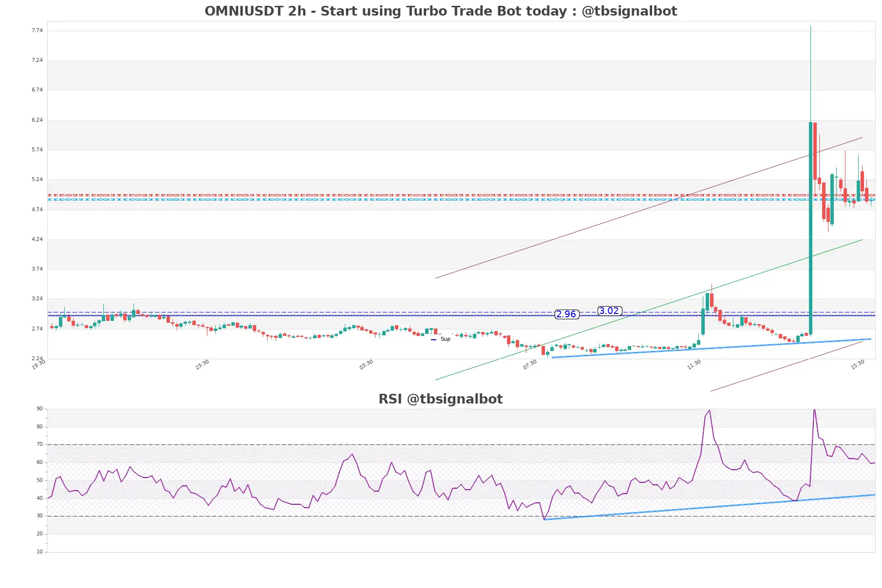This screenshot has height=588, width=882.
Task: Click the RSI 10 axis label
Action: (39, 552)
